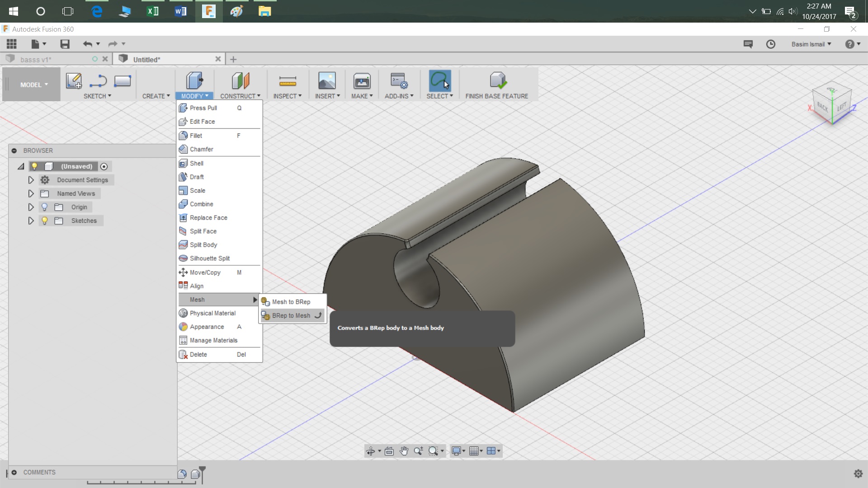Choose Delete from the Modify menu
This screenshot has width=868, height=488.
click(x=219, y=355)
